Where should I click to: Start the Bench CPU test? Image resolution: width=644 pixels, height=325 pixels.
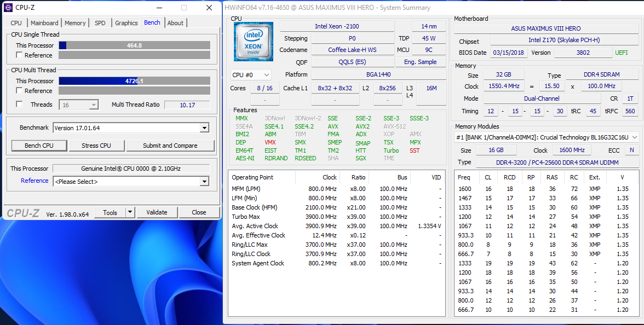click(x=39, y=146)
